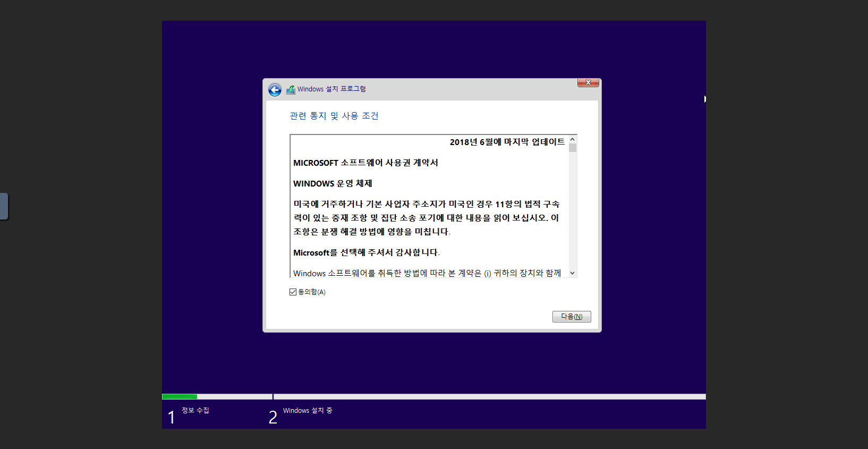Viewport: 868px width, 449px height.
Task: Click the license text scroll up arrow
Action: [573, 139]
